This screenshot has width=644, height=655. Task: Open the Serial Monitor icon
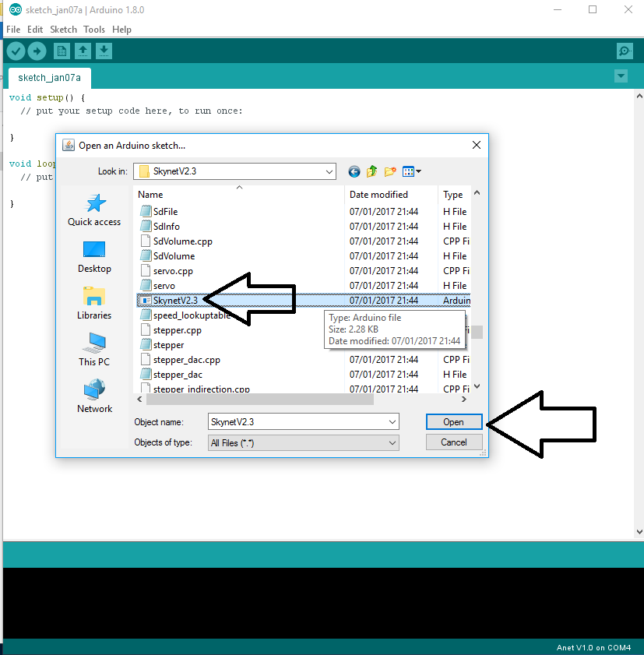[625, 51]
